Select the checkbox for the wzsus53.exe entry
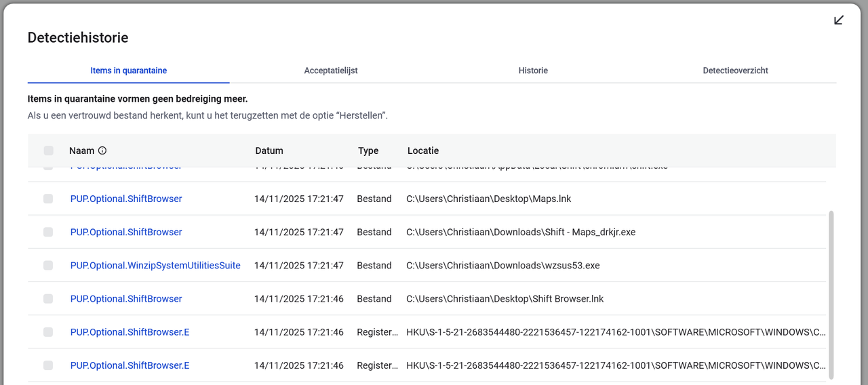Screen dimensions: 868x385 48,265
